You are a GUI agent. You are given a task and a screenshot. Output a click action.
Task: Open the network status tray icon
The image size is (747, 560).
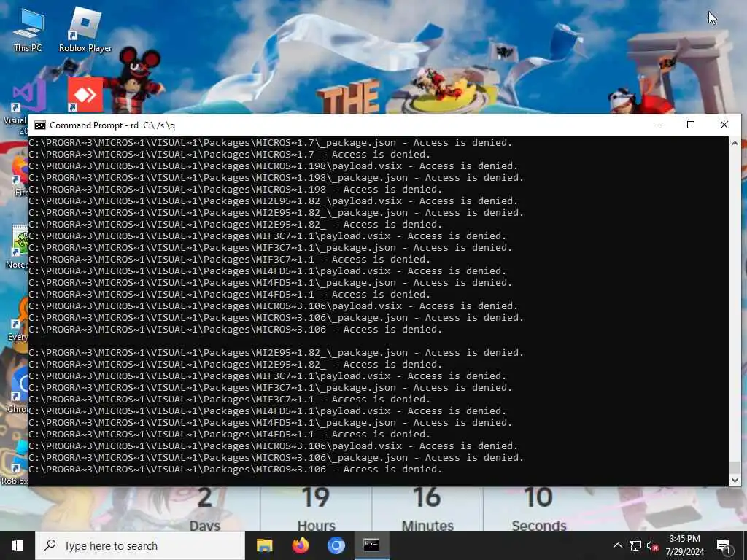635,545
